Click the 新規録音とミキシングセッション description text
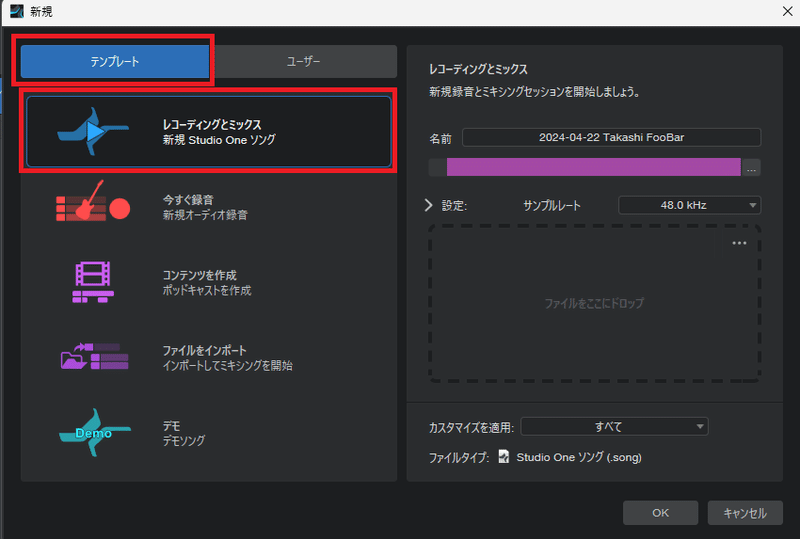Screen dimensions: 800x539 tap(535, 92)
